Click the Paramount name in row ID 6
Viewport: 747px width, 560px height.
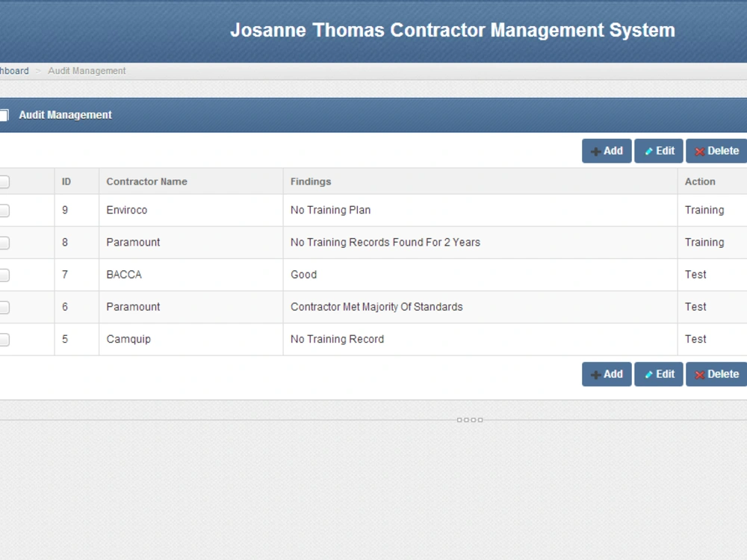(x=133, y=307)
